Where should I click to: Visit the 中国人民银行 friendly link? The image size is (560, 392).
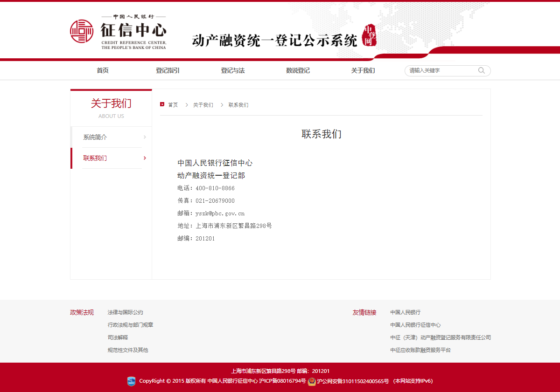tap(405, 312)
